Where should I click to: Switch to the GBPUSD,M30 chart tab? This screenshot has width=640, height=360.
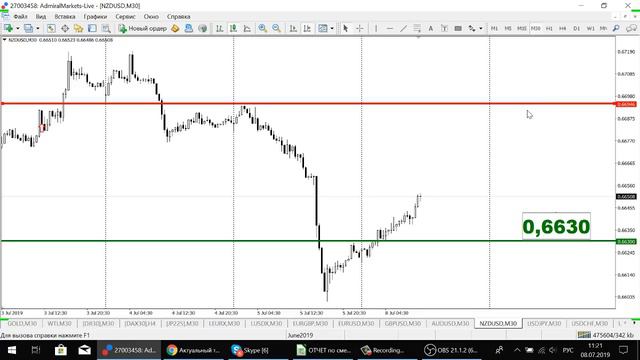point(402,323)
